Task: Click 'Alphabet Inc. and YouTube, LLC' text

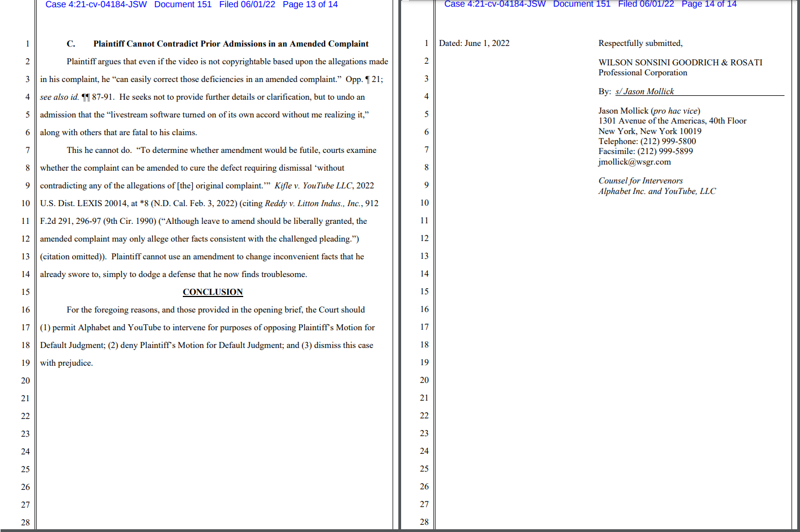Action: [x=657, y=191]
